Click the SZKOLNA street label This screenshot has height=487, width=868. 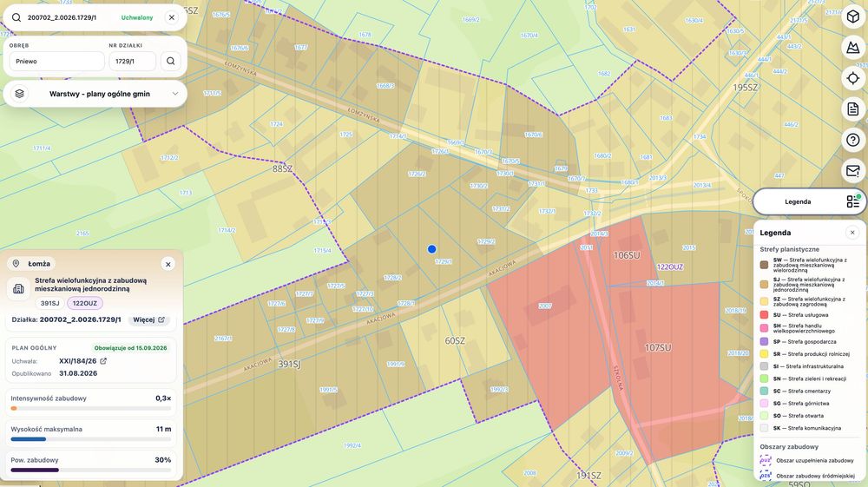pyautogui.click(x=618, y=378)
